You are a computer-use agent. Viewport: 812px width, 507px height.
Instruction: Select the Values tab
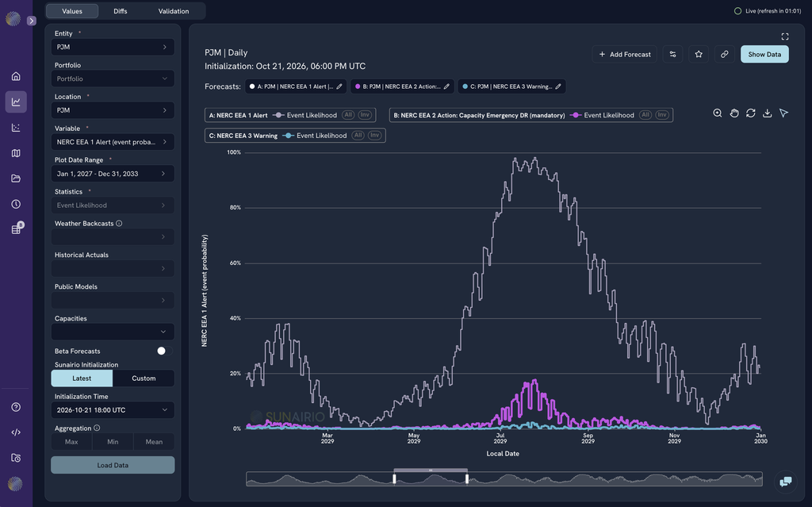[72, 11]
